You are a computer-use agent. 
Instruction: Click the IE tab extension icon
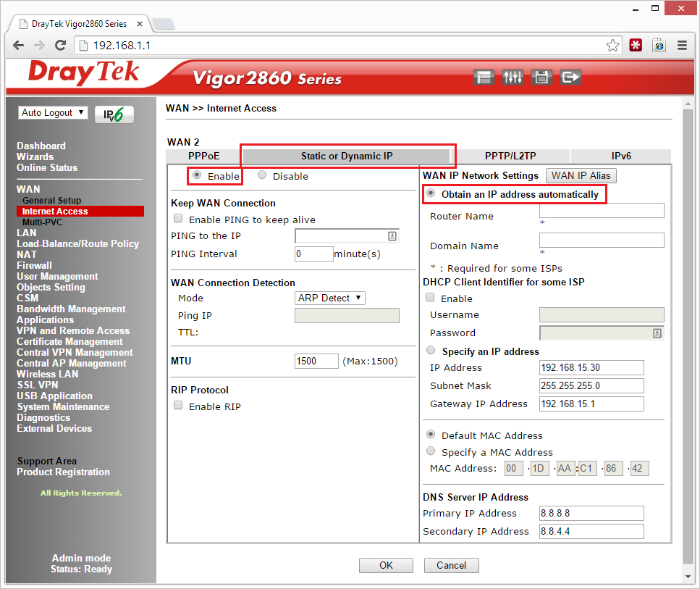(x=659, y=45)
